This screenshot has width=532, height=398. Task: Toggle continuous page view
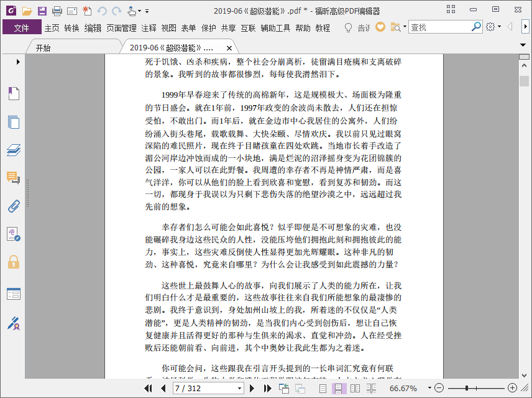(338, 389)
